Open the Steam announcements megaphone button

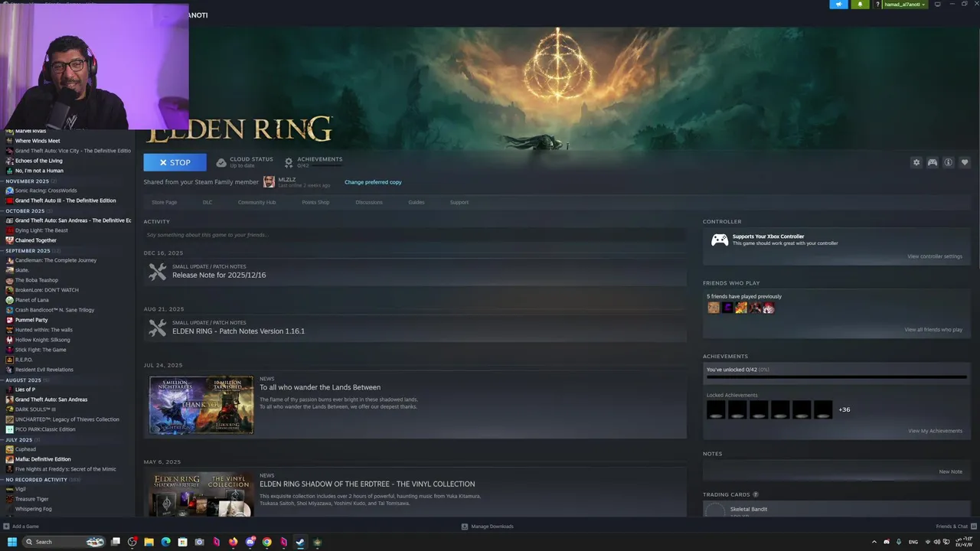(839, 4)
